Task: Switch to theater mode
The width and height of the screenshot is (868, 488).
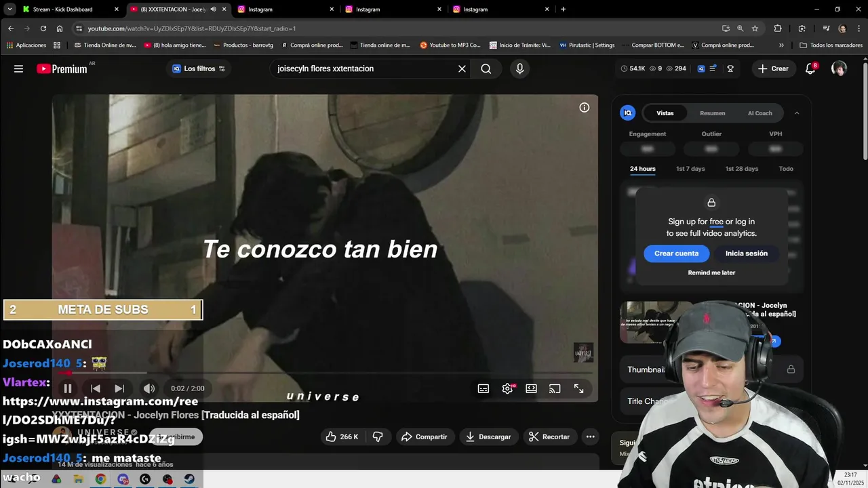Action: click(x=532, y=388)
